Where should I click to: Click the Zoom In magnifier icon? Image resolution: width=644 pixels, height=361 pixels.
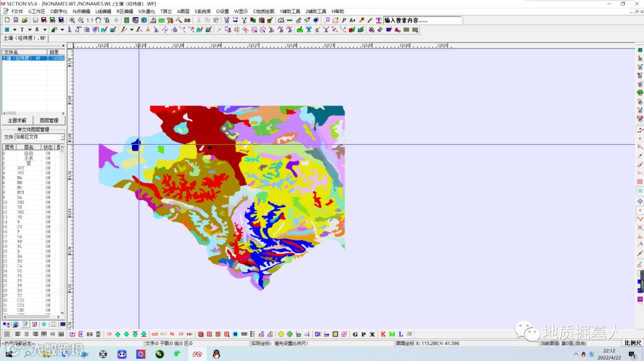pyautogui.click(x=72, y=20)
